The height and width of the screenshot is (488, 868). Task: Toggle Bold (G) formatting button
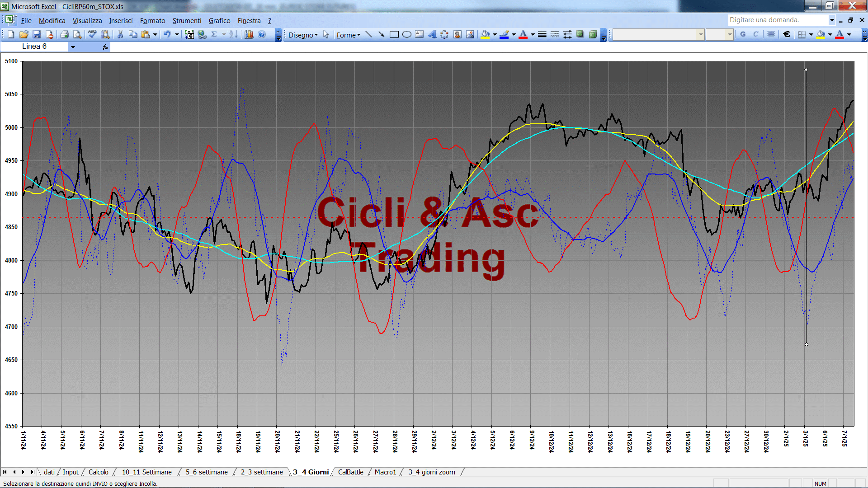click(743, 35)
